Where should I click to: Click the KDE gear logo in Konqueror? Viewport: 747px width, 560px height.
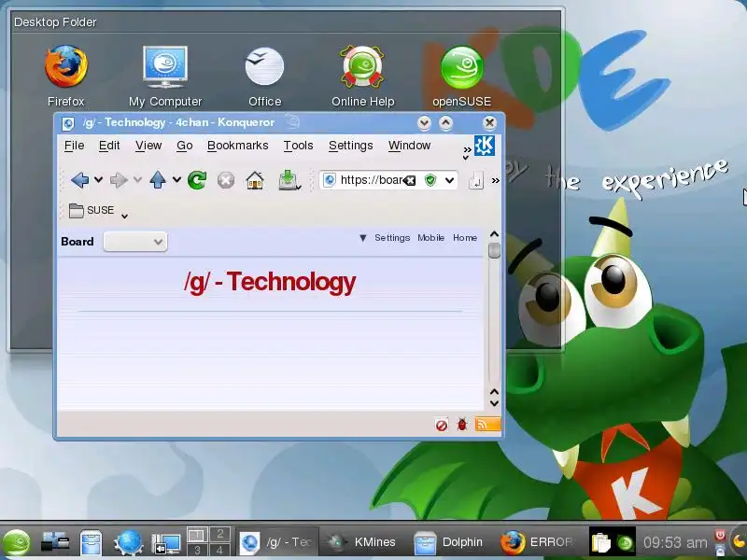click(x=485, y=146)
